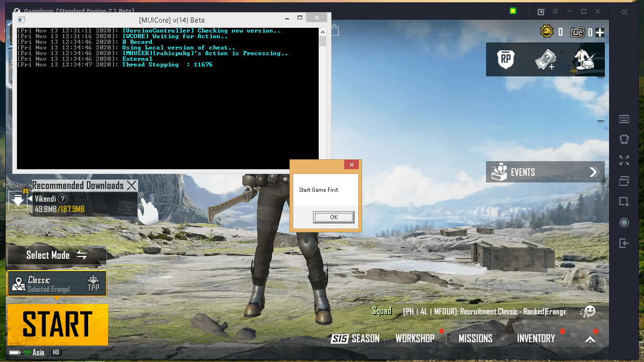Click the network wifi signal icon

(x=27, y=353)
